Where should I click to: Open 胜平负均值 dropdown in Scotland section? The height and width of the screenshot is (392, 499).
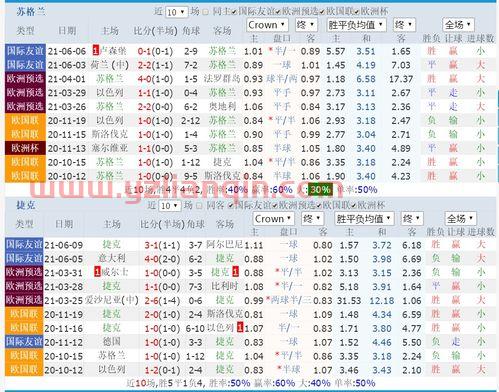point(356,25)
